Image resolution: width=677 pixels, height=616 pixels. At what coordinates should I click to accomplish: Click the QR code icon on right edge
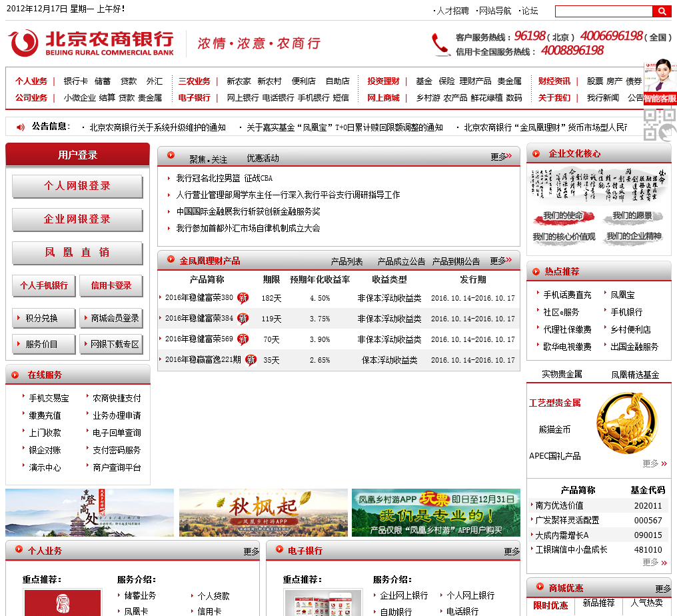660,125
